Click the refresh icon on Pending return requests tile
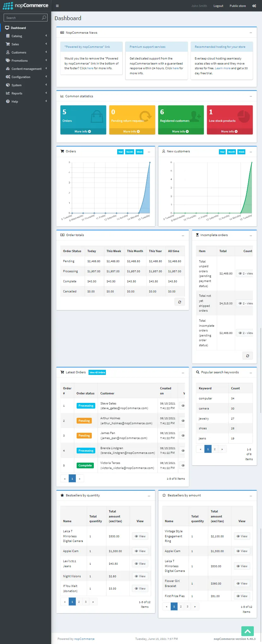The width and height of the screenshot is (262, 644). coord(146,116)
